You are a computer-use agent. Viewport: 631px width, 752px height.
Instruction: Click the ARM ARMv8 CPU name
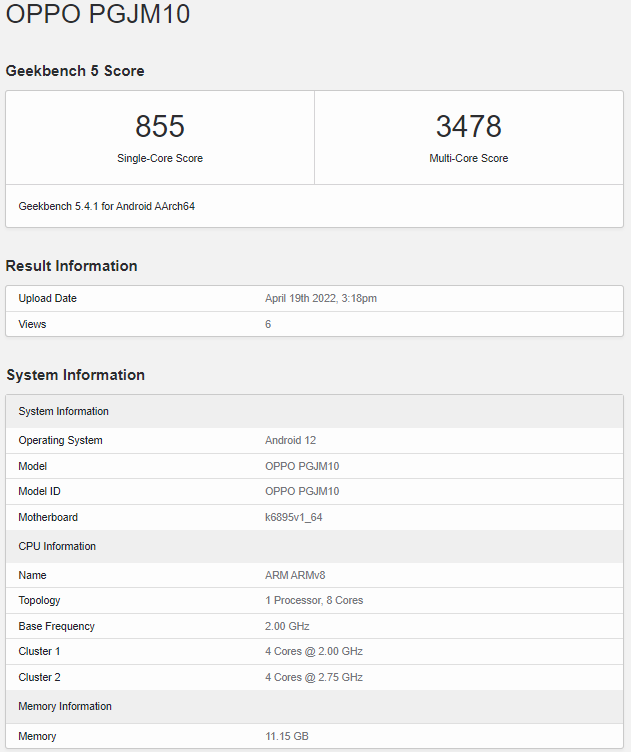[x=295, y=575]
